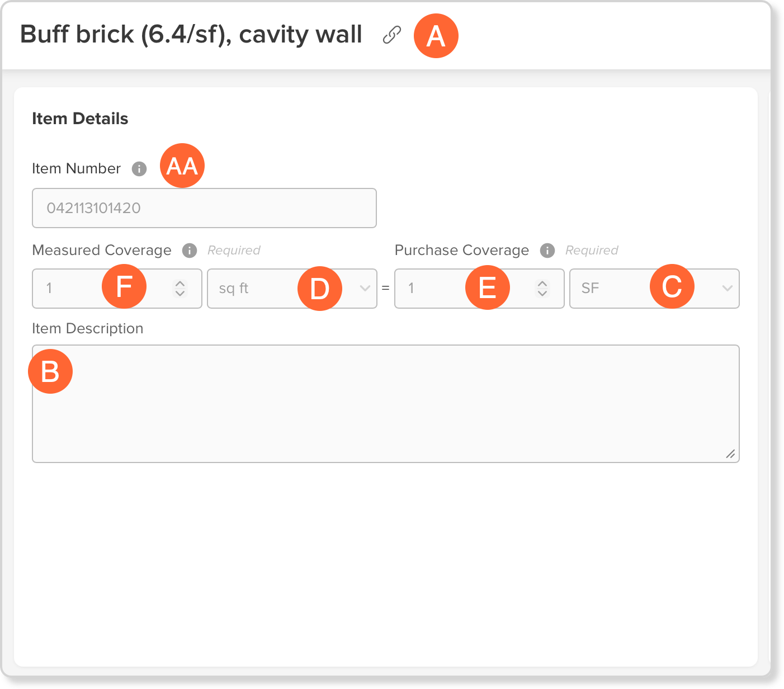Screen dimensions: 784x689
Task: Click the orange AA callout marker
Action: pos(182,166)
